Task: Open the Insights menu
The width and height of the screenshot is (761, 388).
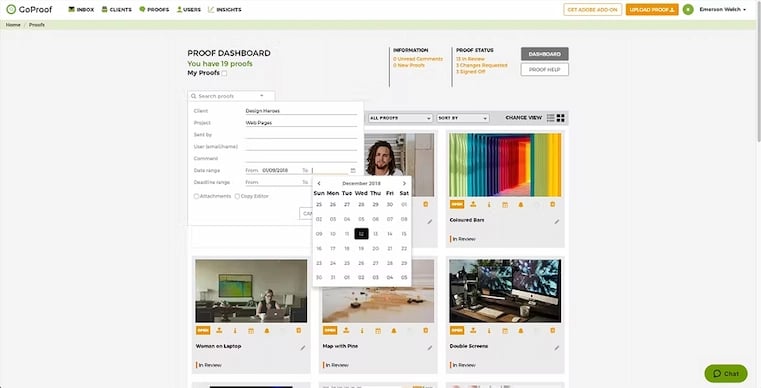Action: [x=224, y=9]
